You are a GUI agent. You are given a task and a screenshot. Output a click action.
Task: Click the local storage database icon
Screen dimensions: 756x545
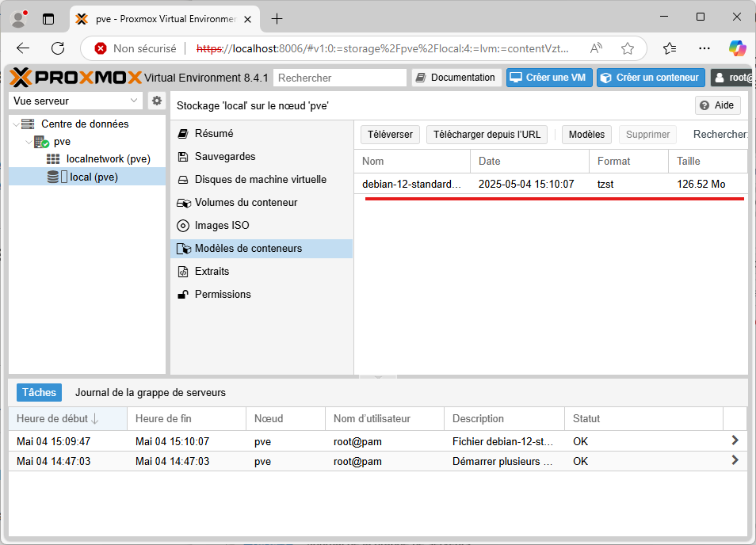53,177
